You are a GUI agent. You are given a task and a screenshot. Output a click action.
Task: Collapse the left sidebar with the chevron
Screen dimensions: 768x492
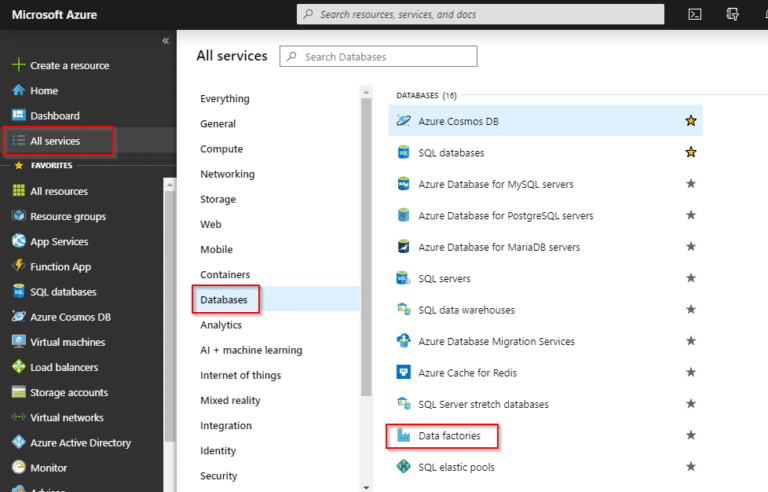tap(165, 41)
